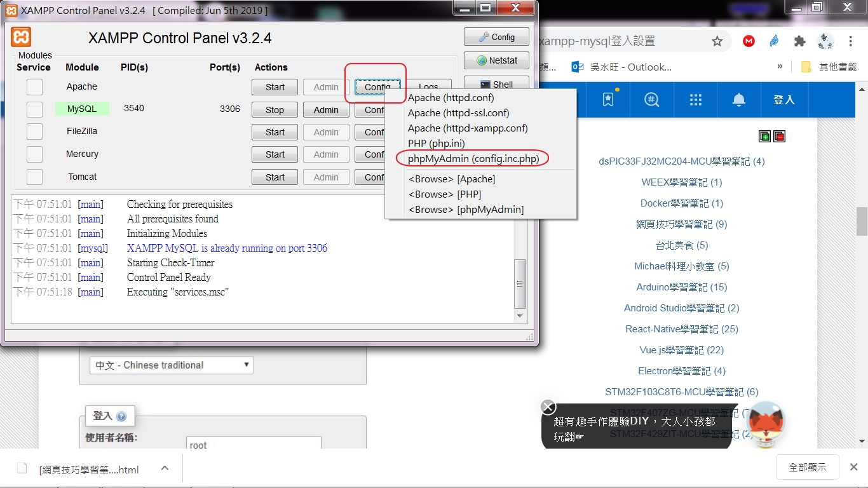The height and width of the screenshot is (488, 868).
Task: Click the bookmark icon with yellow dot
Action: pyautogui.click(x=607, y=100)
